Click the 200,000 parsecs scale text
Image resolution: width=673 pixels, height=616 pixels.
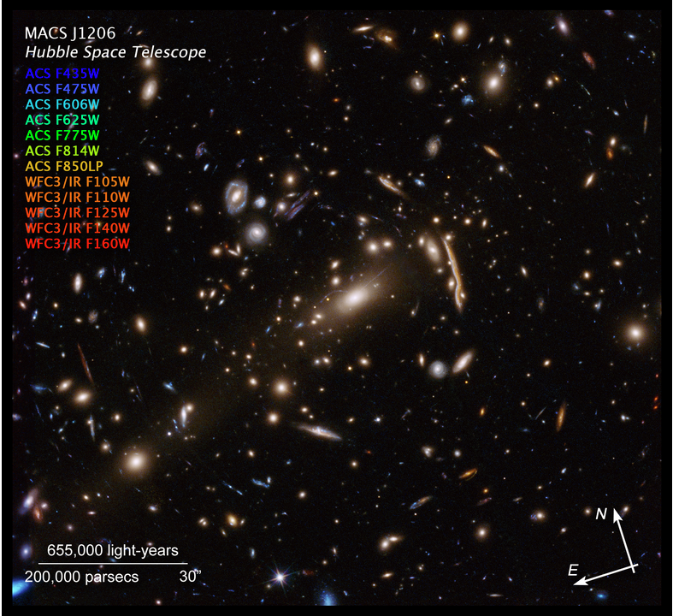coord(81,577)
